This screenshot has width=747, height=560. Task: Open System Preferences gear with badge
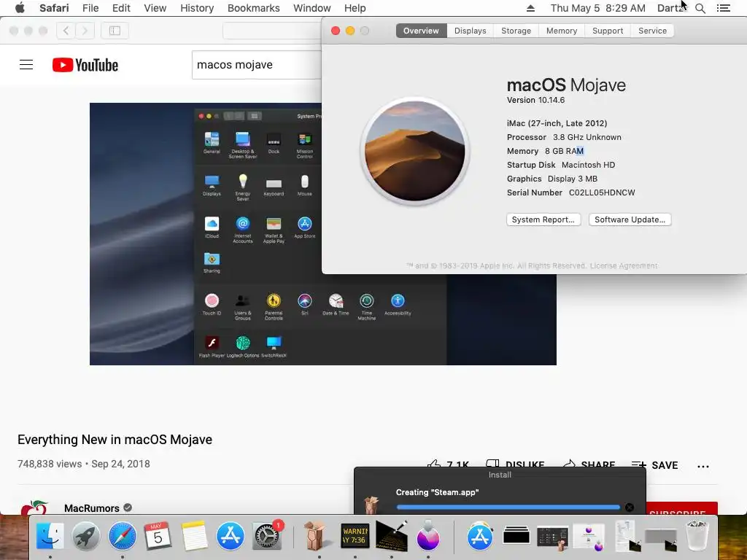point(267,536)
